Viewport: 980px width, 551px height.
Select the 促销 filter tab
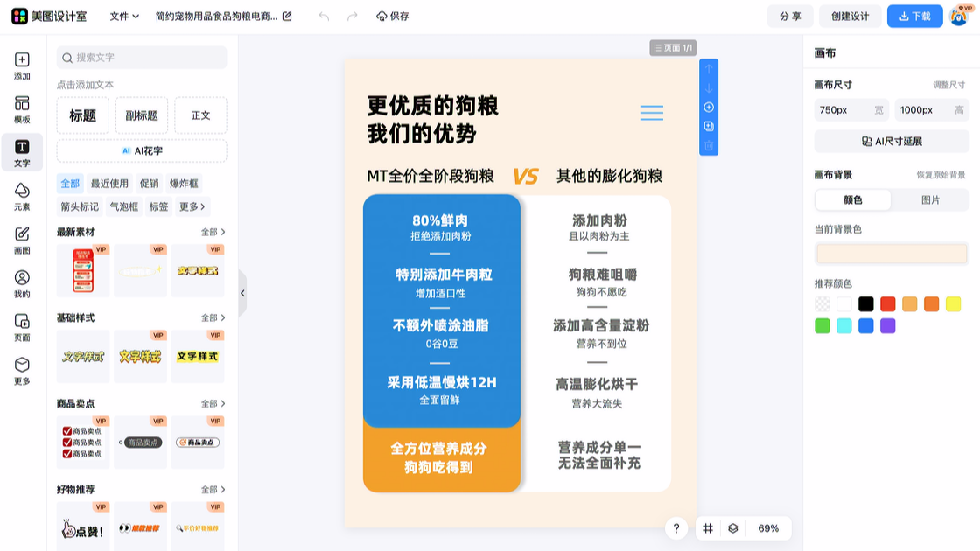pos(150,184)
